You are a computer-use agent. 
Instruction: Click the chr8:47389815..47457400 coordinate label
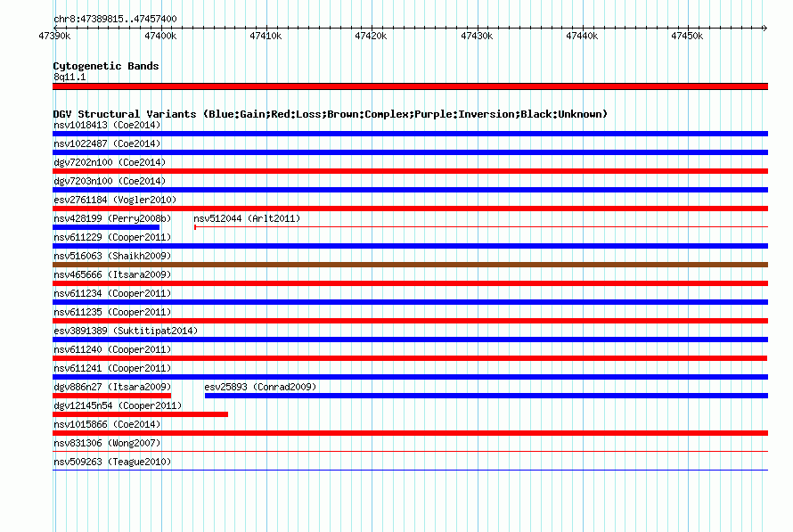[115, 19]
